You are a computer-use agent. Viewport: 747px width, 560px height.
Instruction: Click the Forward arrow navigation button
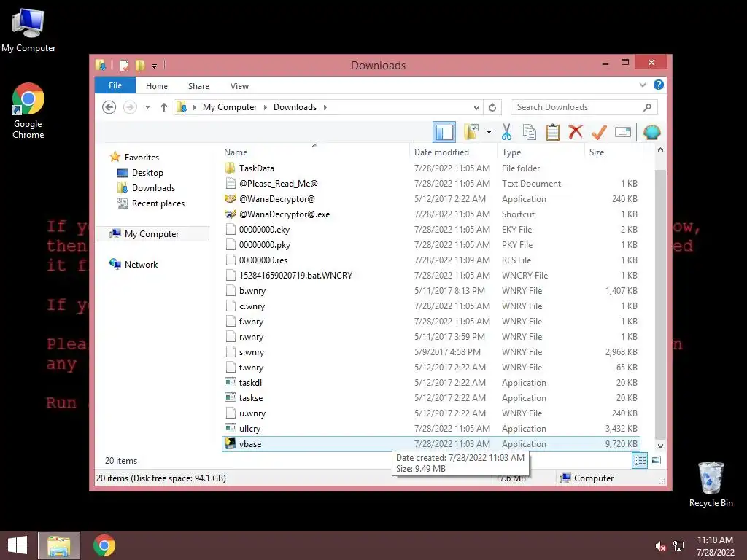130,107
